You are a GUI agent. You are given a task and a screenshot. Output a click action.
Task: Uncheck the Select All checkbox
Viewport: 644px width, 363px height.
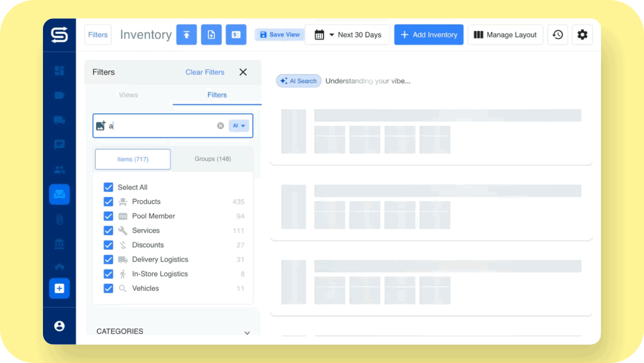(108, 187)
